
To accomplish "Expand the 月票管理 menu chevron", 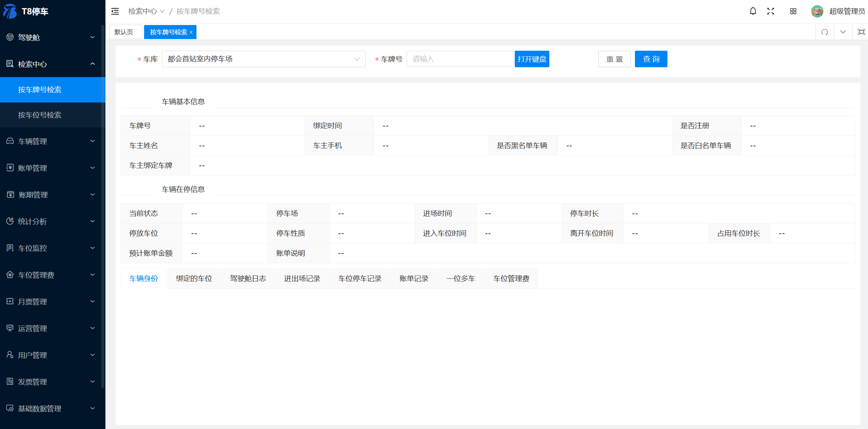I will tap(92, 301).
